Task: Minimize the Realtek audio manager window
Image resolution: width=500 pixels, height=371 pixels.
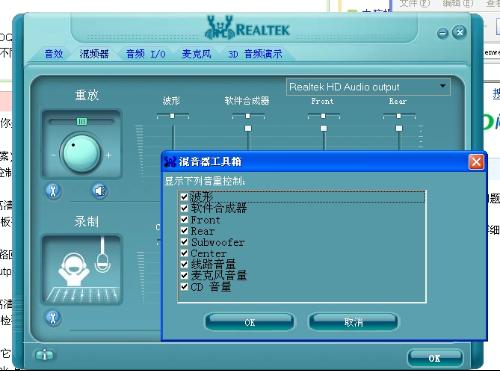Action: click(443, 33)
